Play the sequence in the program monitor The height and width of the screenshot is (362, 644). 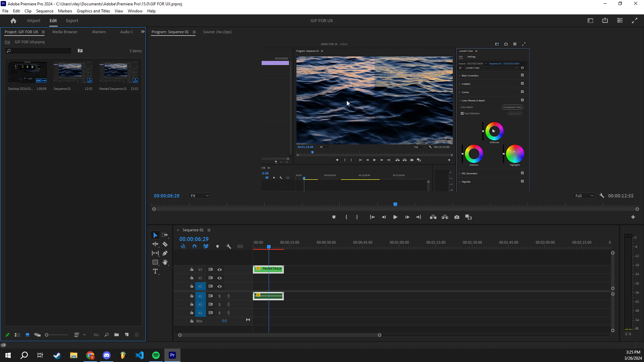click(395, 217)
